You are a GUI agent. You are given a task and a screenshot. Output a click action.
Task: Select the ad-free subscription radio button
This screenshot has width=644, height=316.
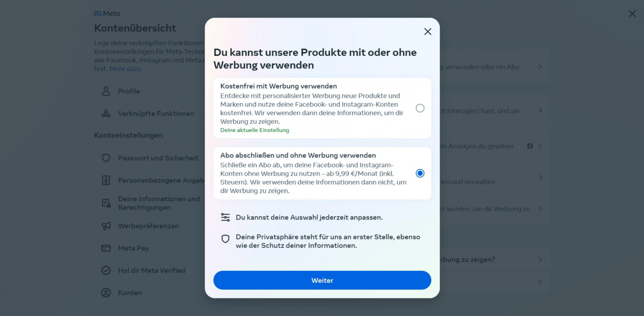pyautogui.click(x=420, y=173)
